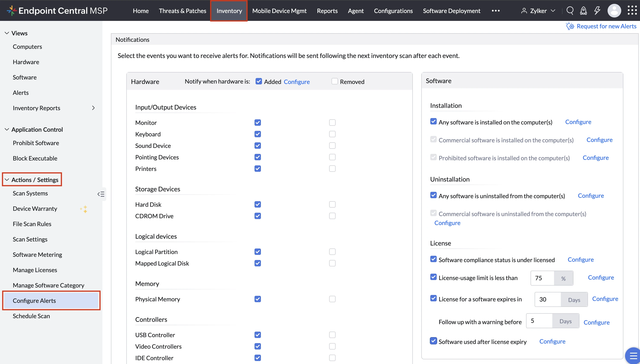640x364 pixels.
Task: Collapse the Views section
Action: (7, 33)
